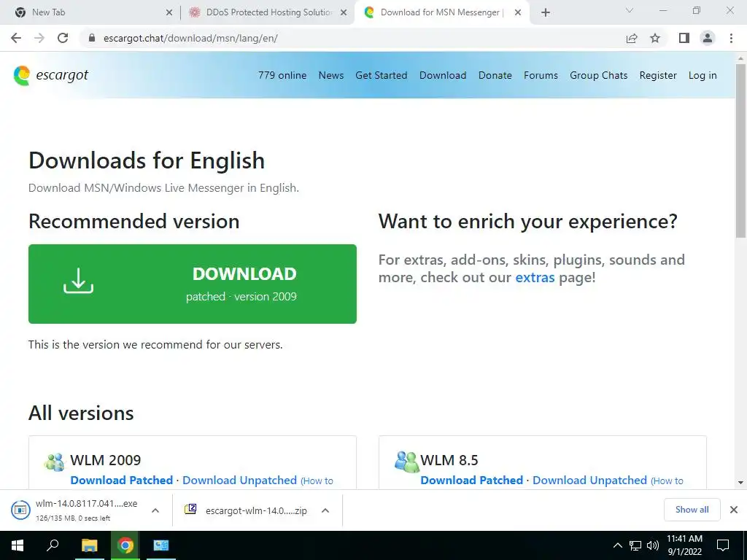
Task: Open File Explorer from the taskbar
Action: point(89,545)
